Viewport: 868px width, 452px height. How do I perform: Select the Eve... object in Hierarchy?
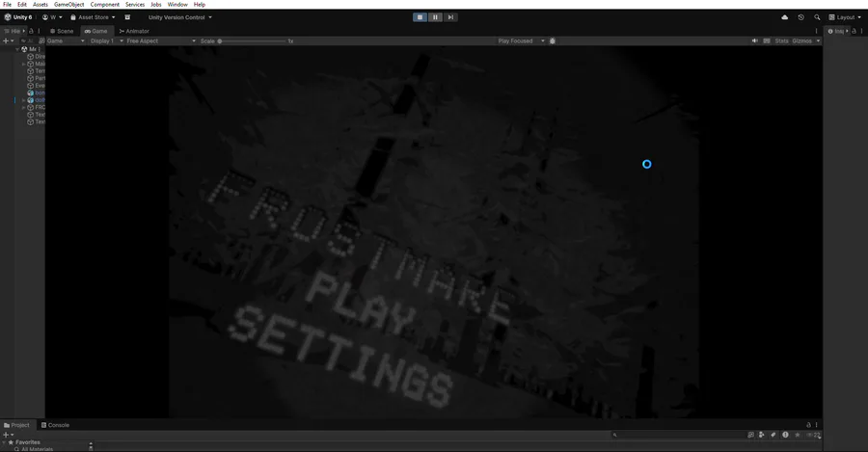click(37, 85)
